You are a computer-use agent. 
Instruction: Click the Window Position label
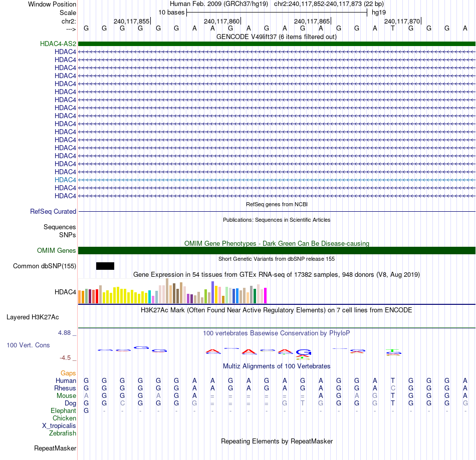tap(52, 4)
